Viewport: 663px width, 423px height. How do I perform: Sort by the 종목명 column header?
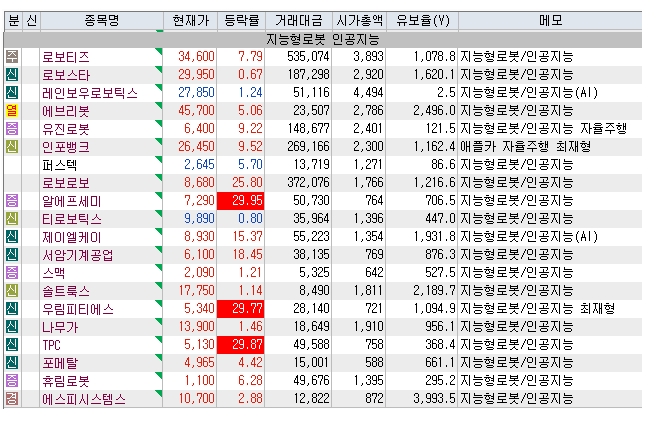click(101, 20)
